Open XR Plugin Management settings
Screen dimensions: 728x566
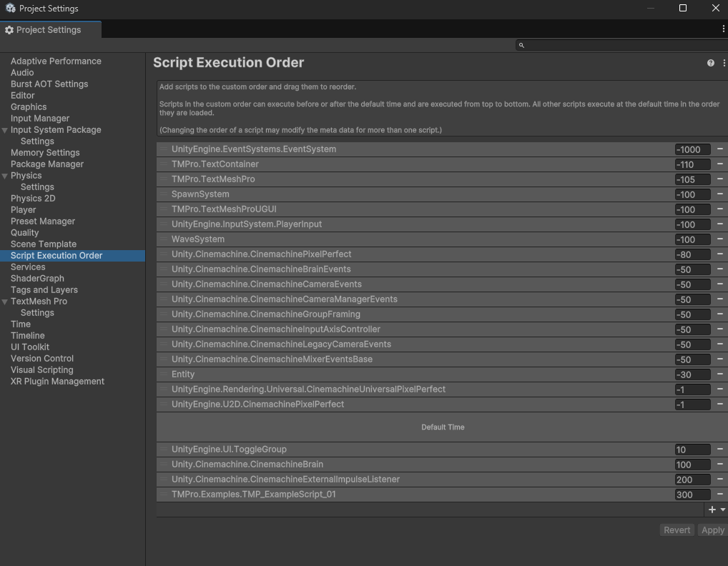(58, 382)
